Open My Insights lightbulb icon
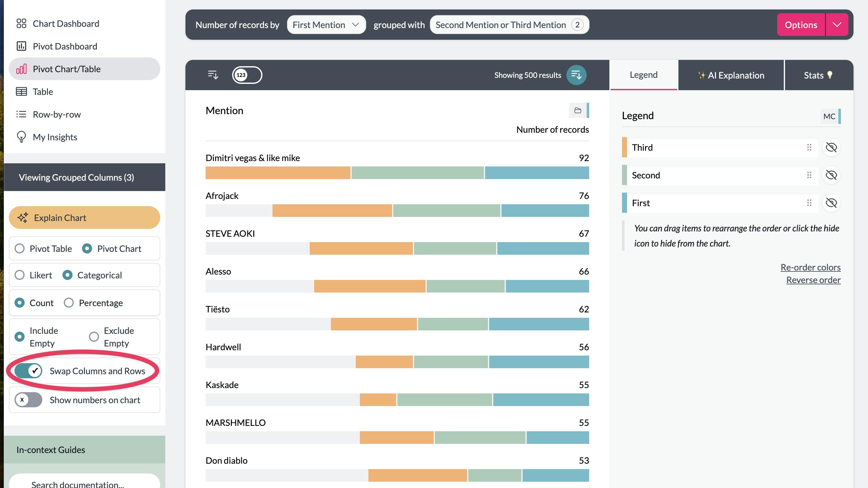Viewport: 868px width, 488px height. click(x=21, y=137)
